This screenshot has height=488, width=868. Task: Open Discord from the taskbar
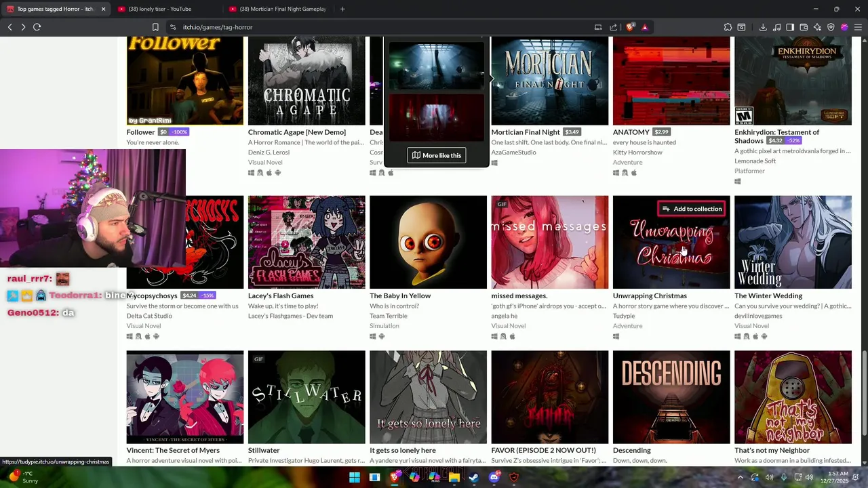pos(494,477)
